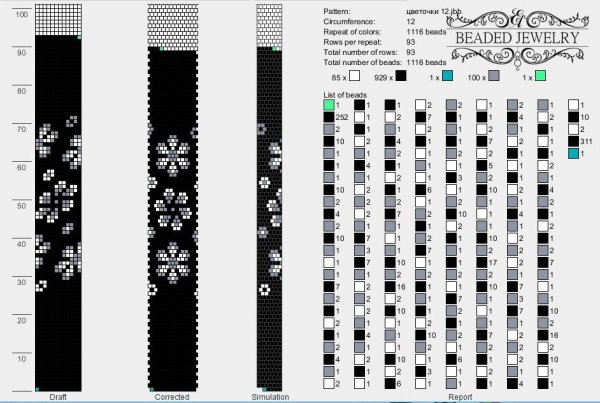This screenshot has width=600, height=403.
Task: Click the Corrected label under the middle pattern
Action: [x=172, y=397]
